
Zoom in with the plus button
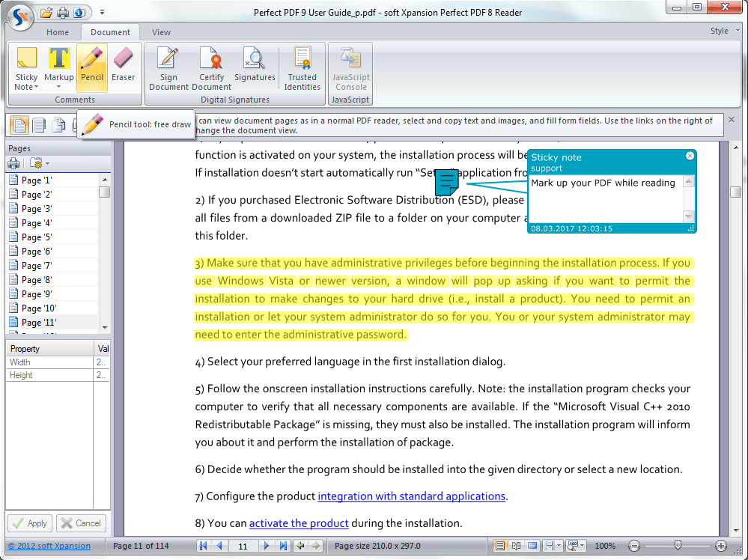pos(721,546)
